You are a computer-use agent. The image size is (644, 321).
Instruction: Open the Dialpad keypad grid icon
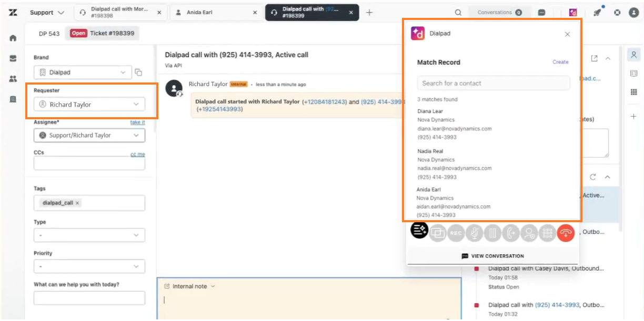547,233
